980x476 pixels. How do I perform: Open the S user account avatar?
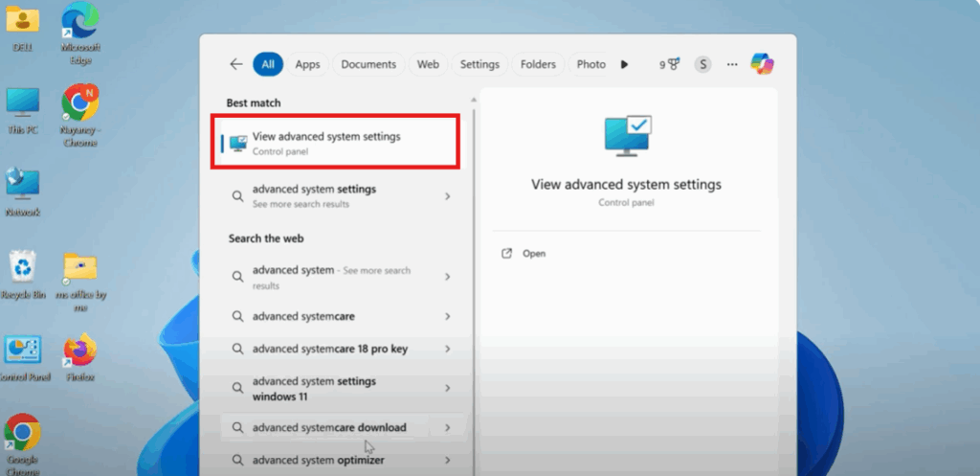703,64
